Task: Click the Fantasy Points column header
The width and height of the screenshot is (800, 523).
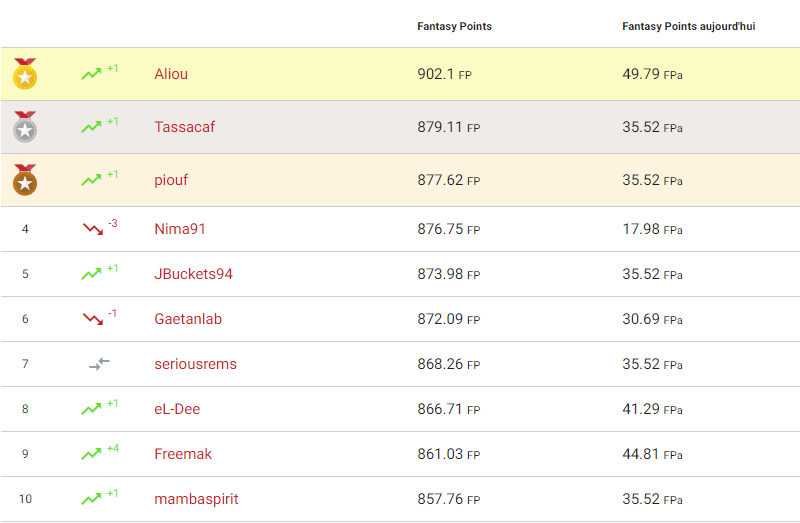Action: coord(454,26)
